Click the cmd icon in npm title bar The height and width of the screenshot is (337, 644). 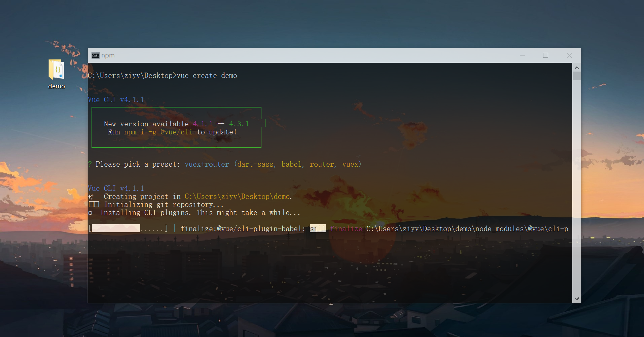[x=96, y=55]
